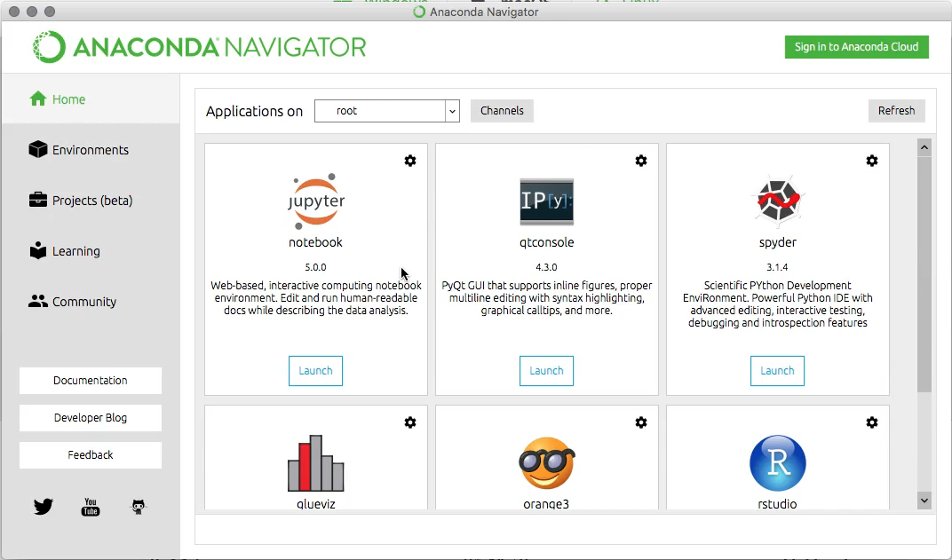Click the GitHub Octocat icon
Viewport: 952px width, 560px height.
[138, 507]
